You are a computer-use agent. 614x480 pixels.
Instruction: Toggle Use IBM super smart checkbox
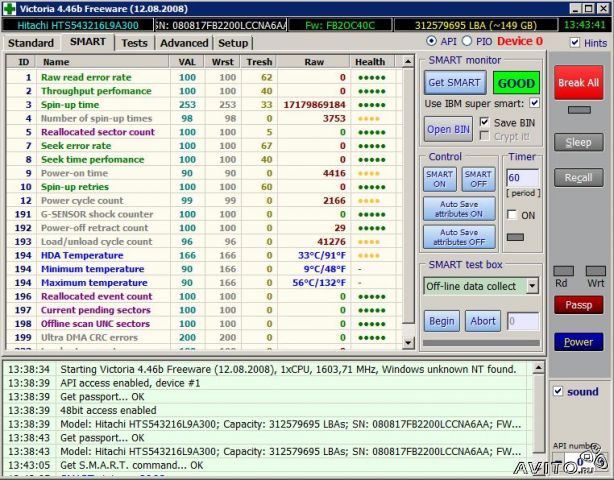click(x=534, y=103)
